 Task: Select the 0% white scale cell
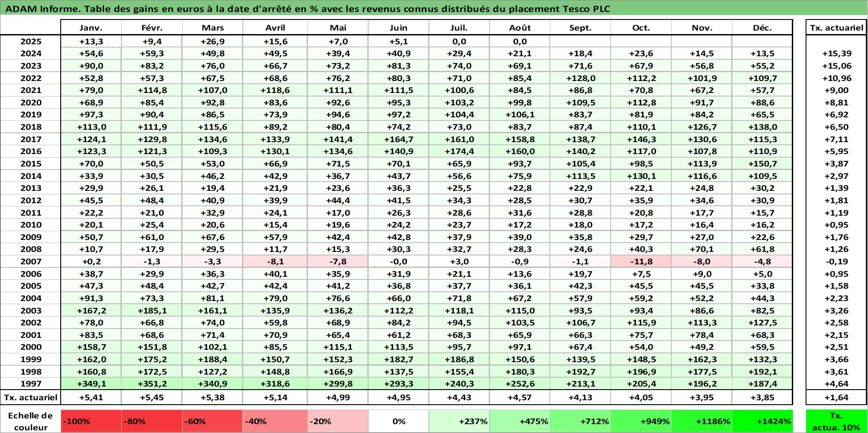pyautogui.click(x=398, y=421)
